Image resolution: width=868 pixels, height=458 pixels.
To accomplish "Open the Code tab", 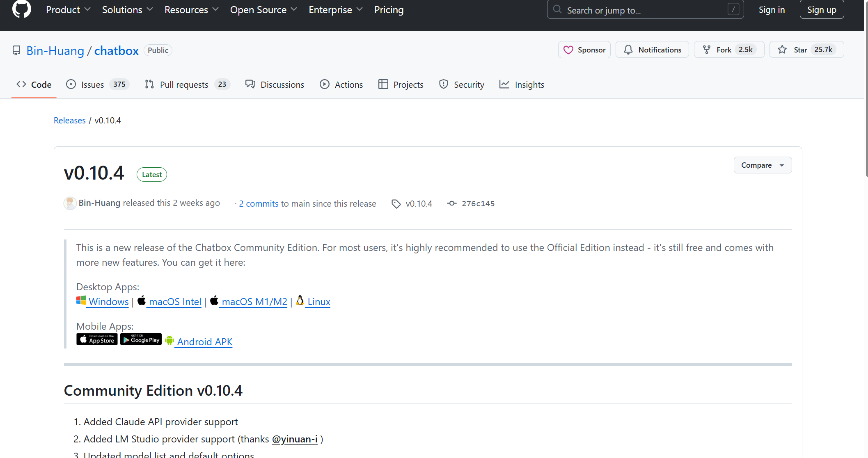I will coord(34,84).
